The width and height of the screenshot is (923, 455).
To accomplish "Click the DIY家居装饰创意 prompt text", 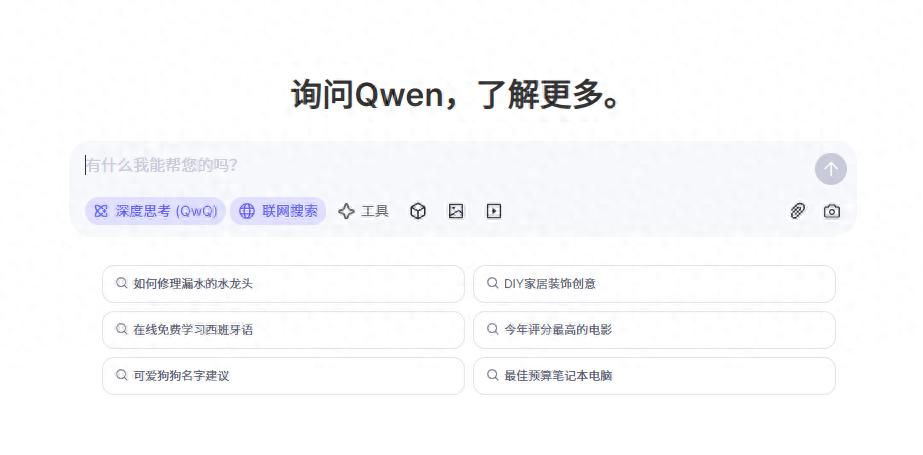I will tap(550, 284).
